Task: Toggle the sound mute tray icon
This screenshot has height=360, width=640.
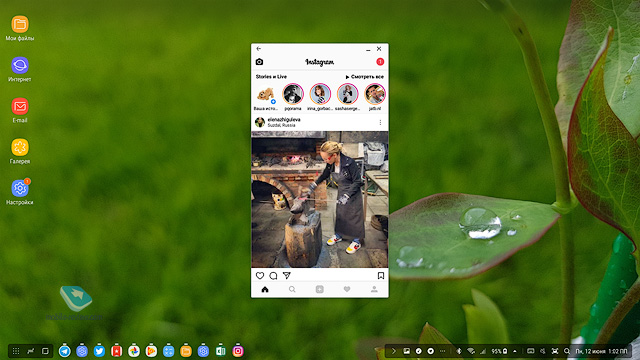Action: 543,351
